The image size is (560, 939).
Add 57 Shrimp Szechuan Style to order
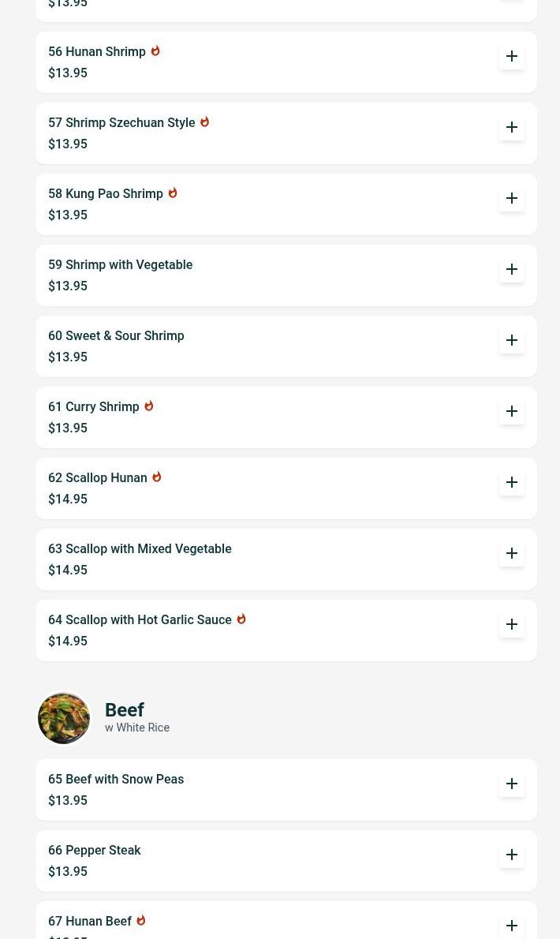click(512, 127)
